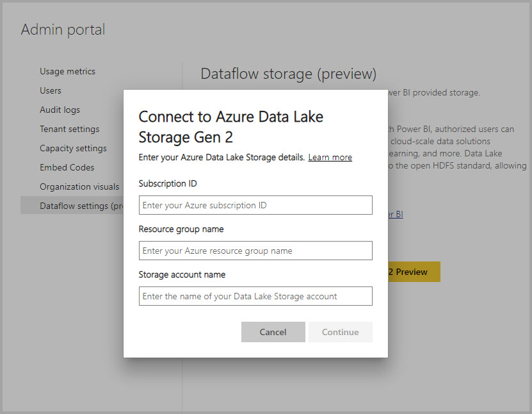Navigate to Capacity settings
The width and height of the screenshot is (532, 414).
(x=73, y=148)
